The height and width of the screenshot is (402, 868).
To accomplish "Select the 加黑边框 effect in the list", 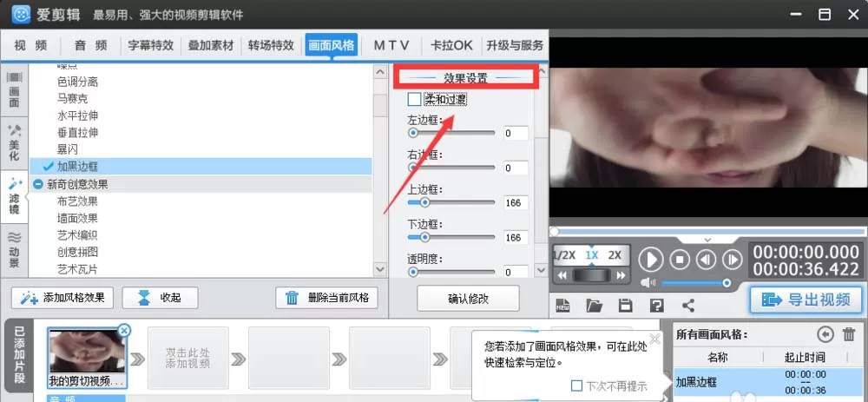I will coord(201,166).
